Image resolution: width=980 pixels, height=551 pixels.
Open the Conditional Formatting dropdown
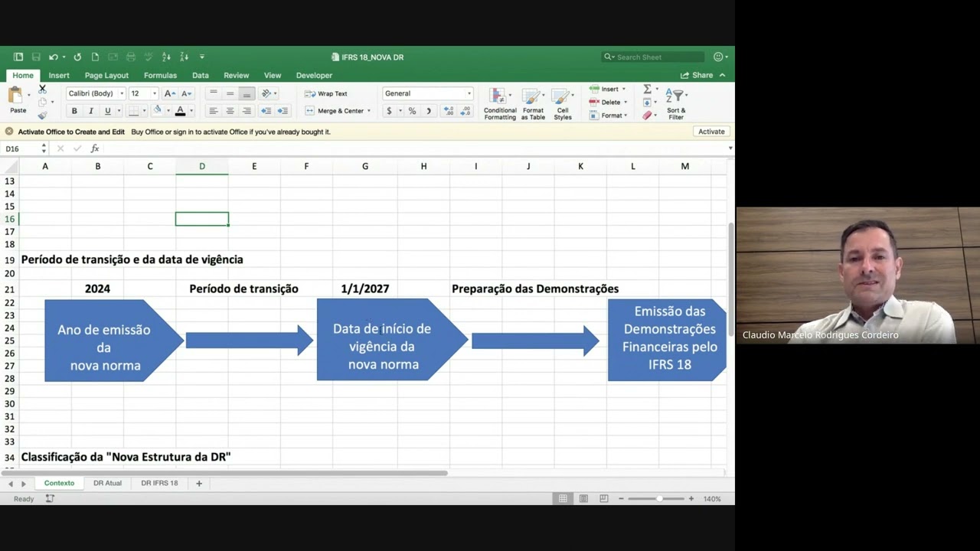(x=500, y=104)
